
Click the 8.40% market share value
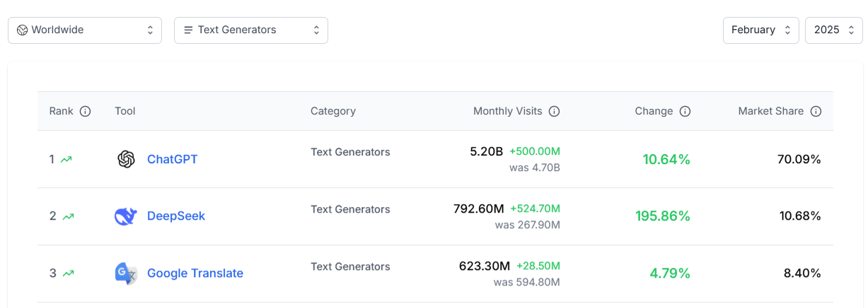802,273
